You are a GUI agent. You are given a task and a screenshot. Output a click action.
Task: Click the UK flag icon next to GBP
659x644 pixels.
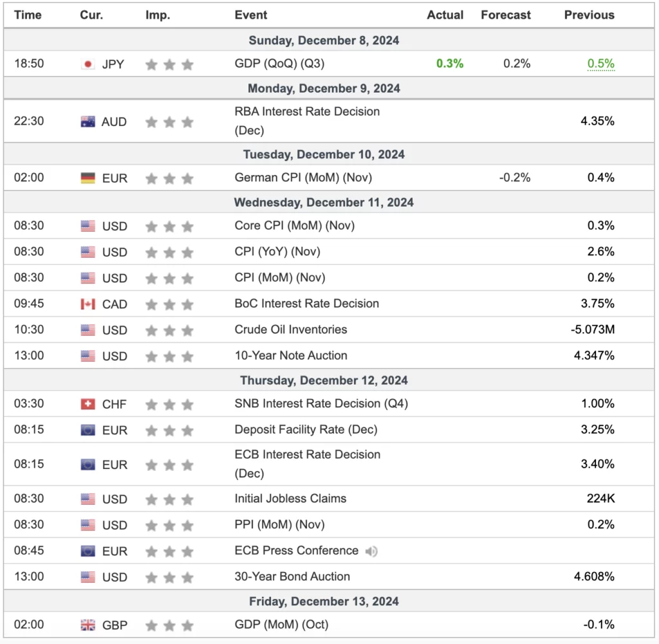[x=88, y=625]
